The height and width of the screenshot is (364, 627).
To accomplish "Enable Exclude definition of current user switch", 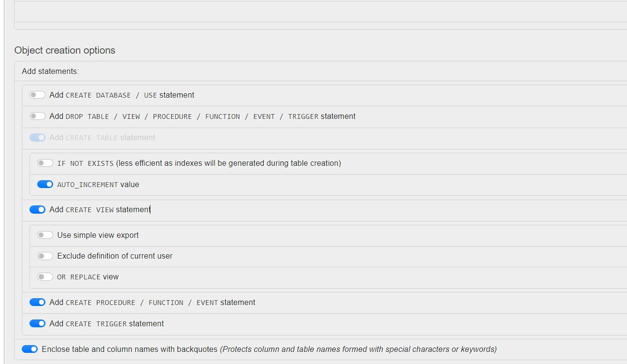I will 45,256.
